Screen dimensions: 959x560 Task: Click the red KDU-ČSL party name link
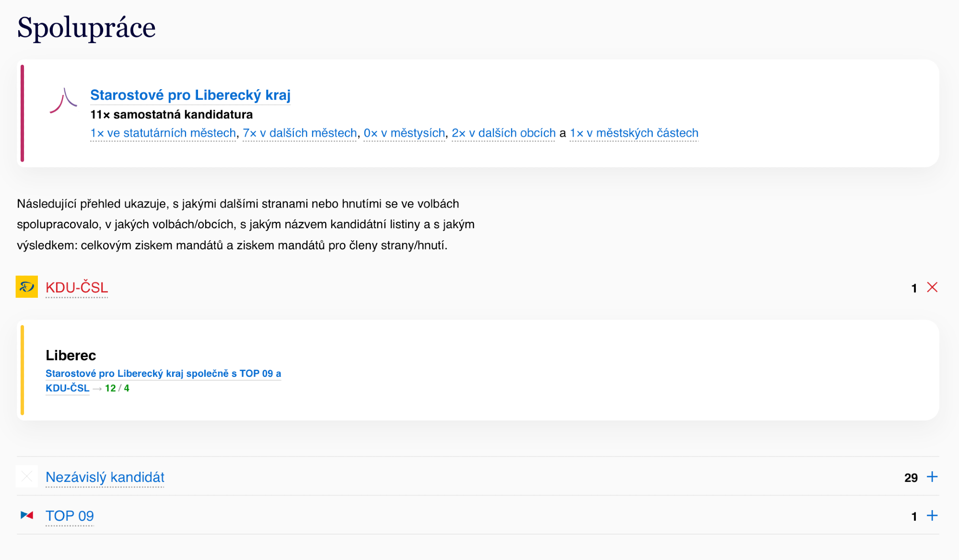pos(77,288)
